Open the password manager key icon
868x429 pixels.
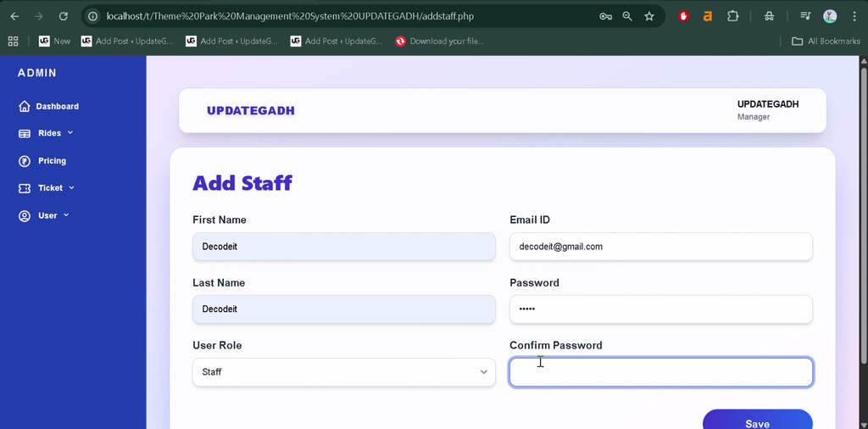(605, 16)
